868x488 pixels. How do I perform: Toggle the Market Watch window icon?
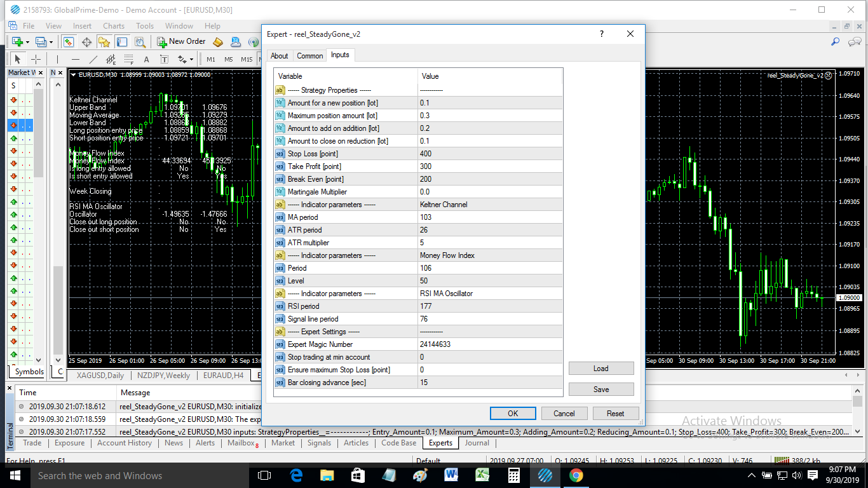pos(68,42)
